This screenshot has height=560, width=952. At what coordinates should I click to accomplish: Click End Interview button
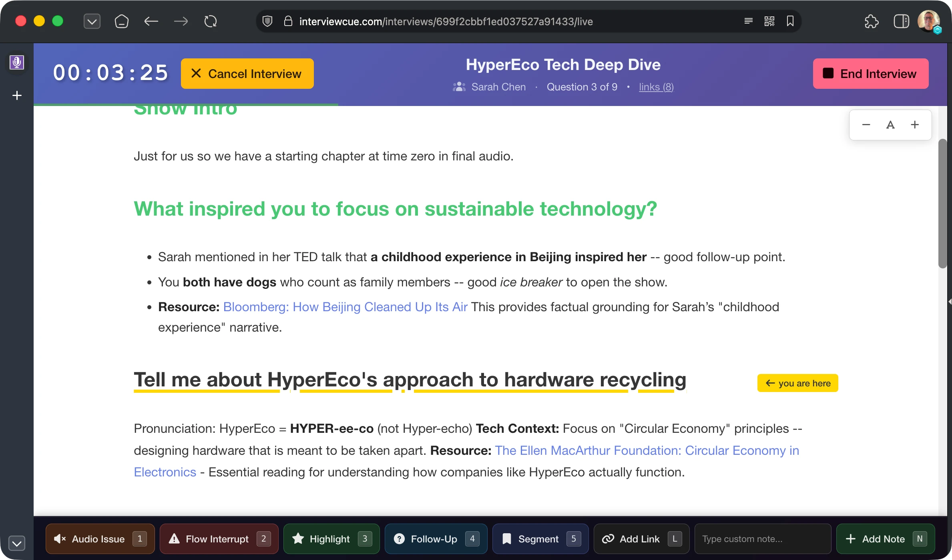tap(870, 74)
